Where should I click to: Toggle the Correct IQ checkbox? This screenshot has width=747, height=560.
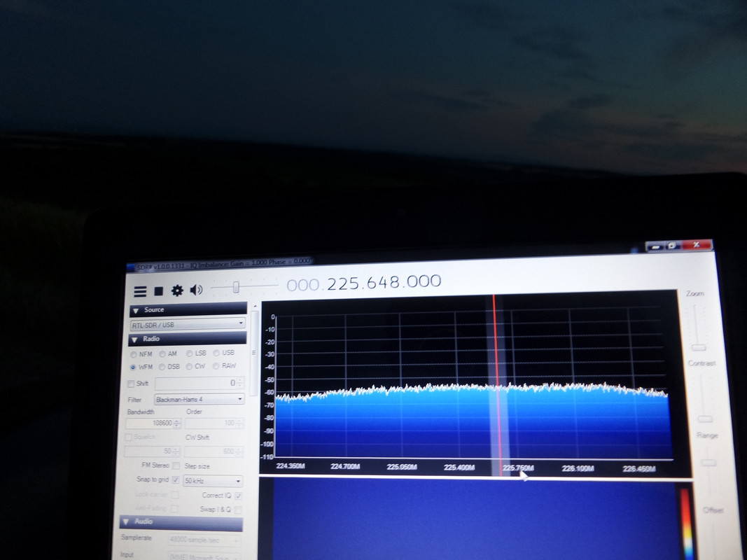point(239,496)
